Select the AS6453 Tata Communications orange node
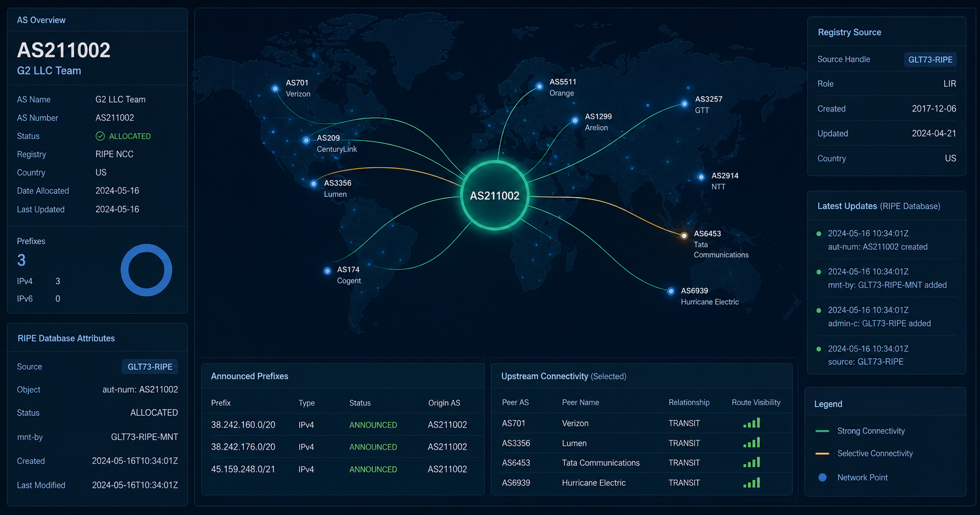The height and width of the screenshot is (515, 980). (x=684, y=235)
